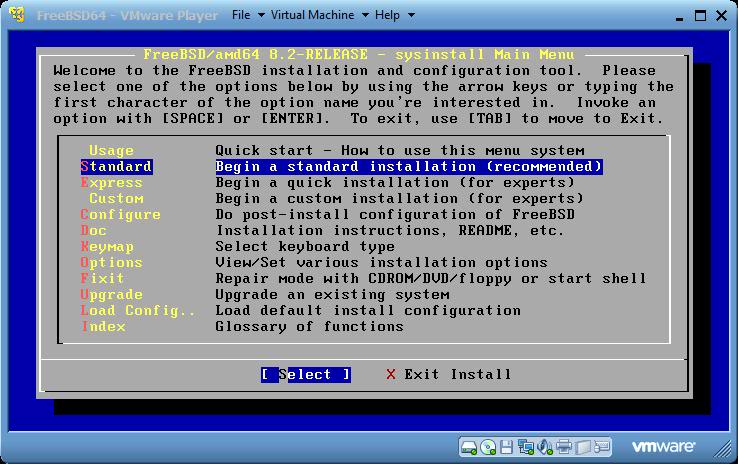
Task: Click the window resize grip corner
Action: click(x=722, y=450)
